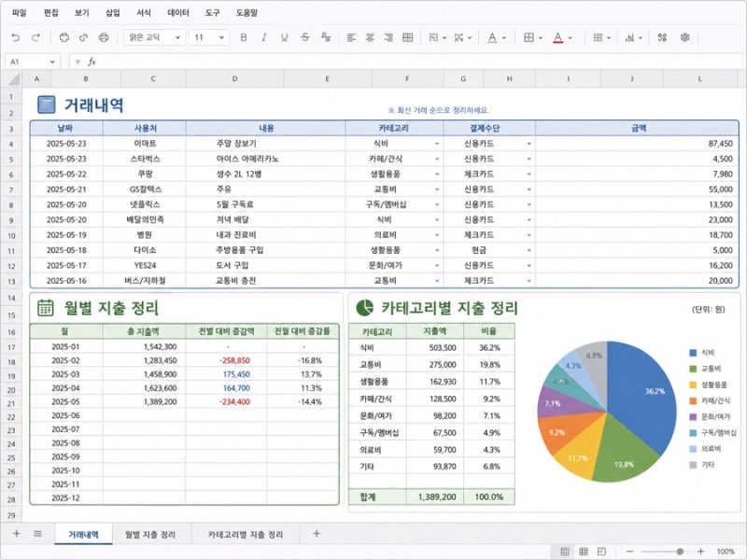This screenshot has width=747, height=560.
Task: Select the cell with -258,850
Action: [226, 360]
